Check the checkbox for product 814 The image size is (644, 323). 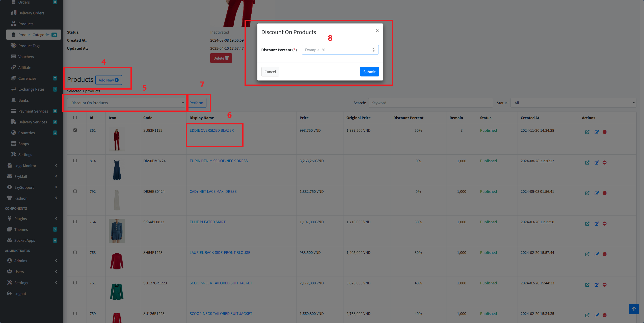click(x=75, y=161)
